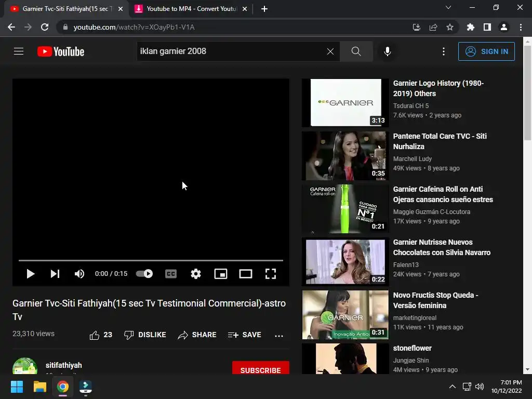Open video player settings gear

pyautogui.click(x=196, y=274)
